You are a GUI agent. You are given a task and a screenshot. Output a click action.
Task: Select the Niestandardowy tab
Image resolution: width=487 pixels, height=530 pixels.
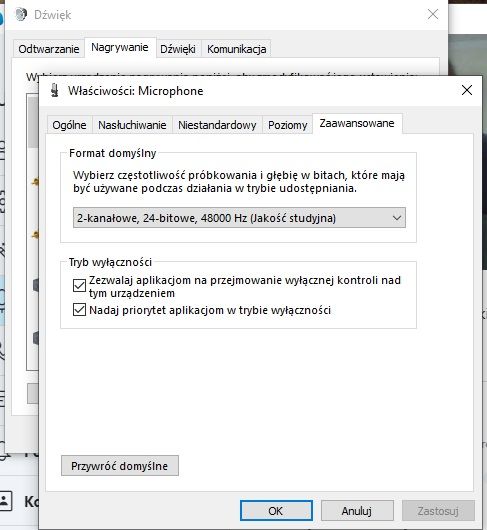(x=217, y=125)
